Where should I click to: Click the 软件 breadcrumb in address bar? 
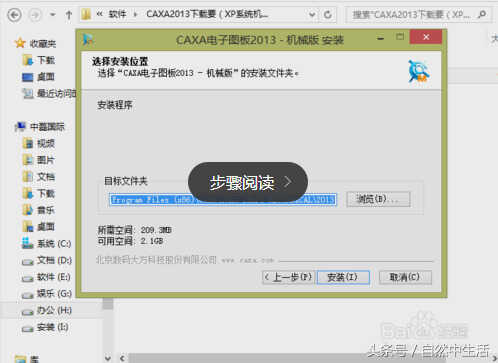coord(117,14)
